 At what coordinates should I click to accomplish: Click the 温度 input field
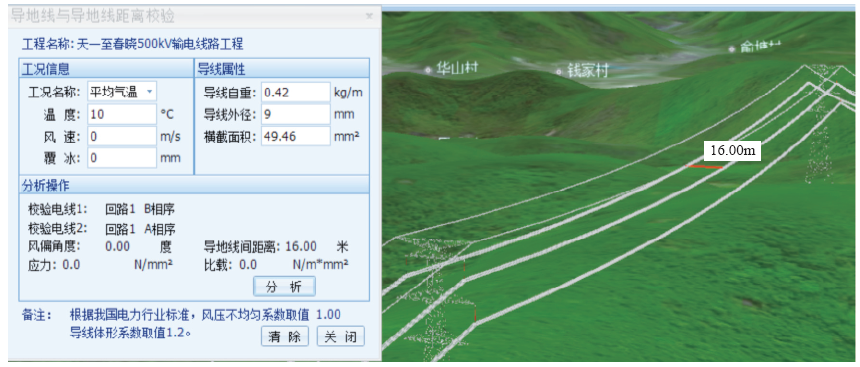122,114
